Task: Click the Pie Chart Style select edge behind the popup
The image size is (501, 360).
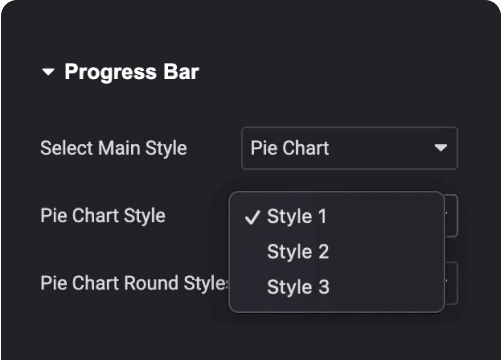Action: click(x=451, y=216)
